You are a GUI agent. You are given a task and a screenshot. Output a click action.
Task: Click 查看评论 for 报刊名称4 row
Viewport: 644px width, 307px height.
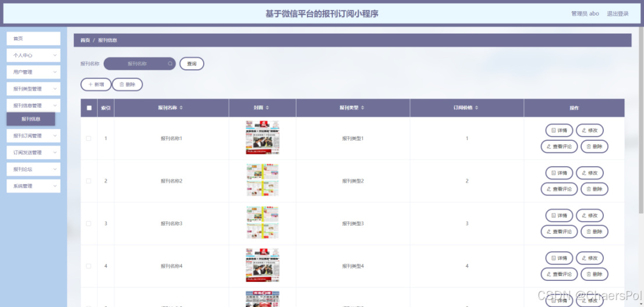pyautogui.click(x=559, y=274)
